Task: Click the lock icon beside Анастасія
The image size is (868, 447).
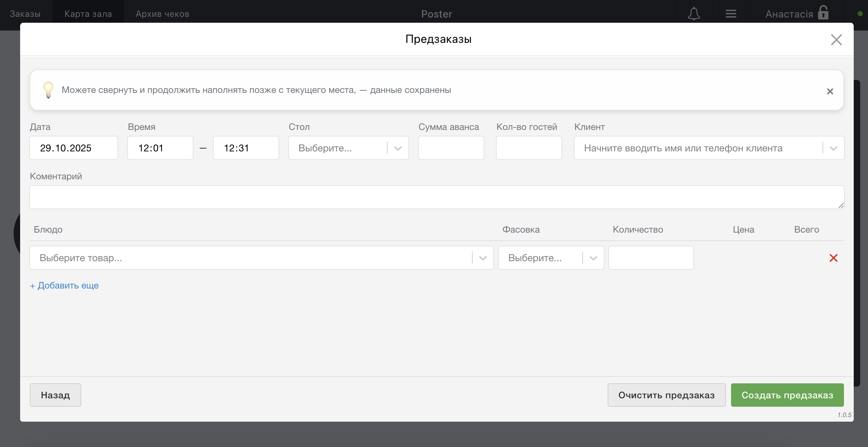Action: point(823,13)
